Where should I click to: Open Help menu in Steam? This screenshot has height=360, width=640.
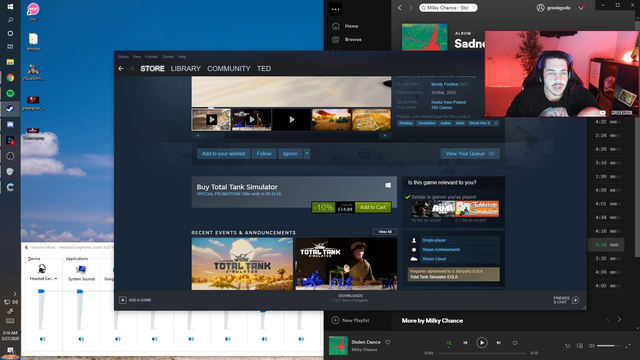pos(182,57)
